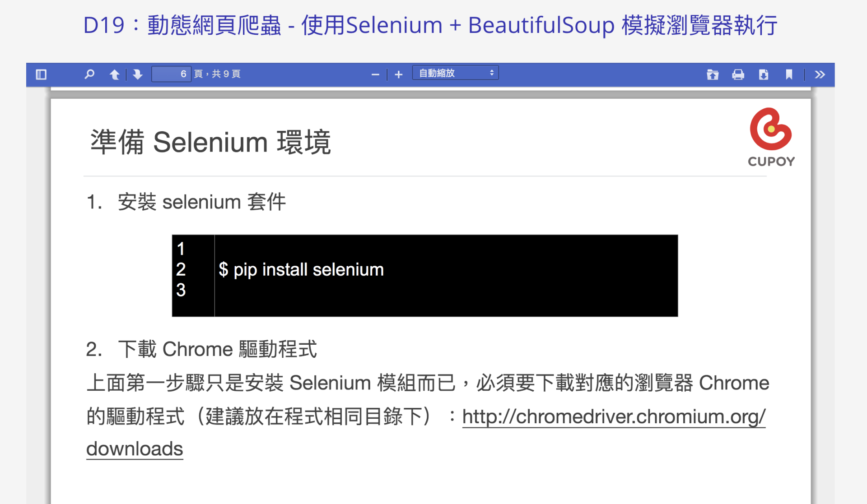Expand the tools menu double chevron
The height and width of the screenshot is (504, 867).
coord(820,74)
